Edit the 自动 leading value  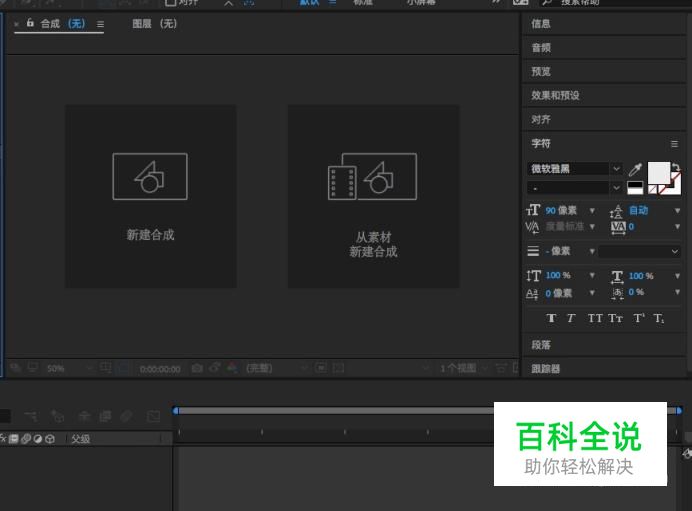coord(638,210)
